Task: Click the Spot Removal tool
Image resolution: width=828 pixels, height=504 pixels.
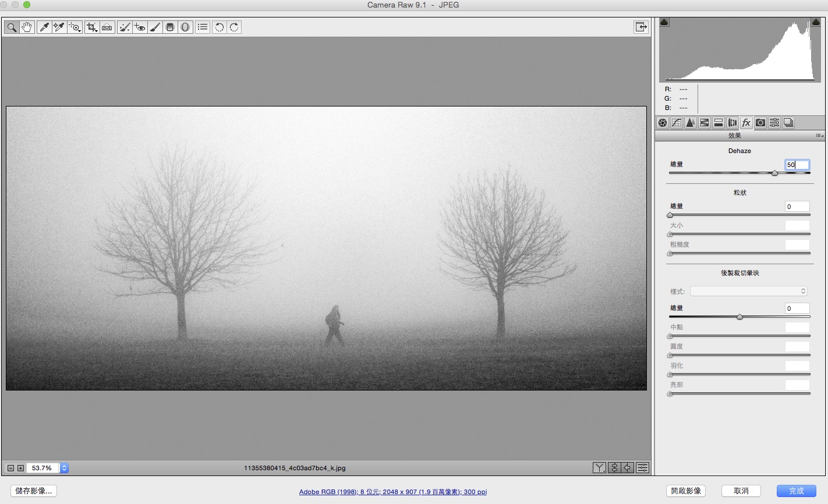Action: click(124, 27)
